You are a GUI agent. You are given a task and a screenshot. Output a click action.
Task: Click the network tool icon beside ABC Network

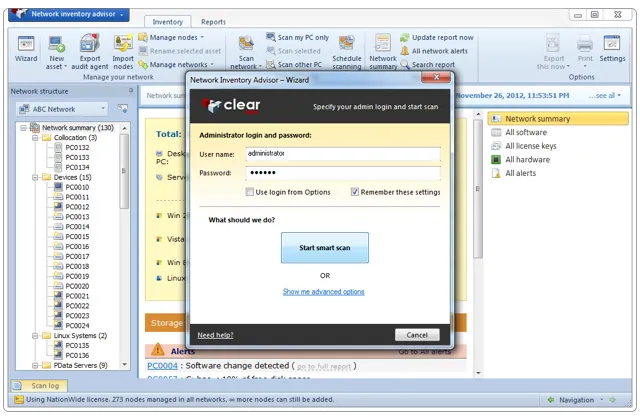pos(122,109)
